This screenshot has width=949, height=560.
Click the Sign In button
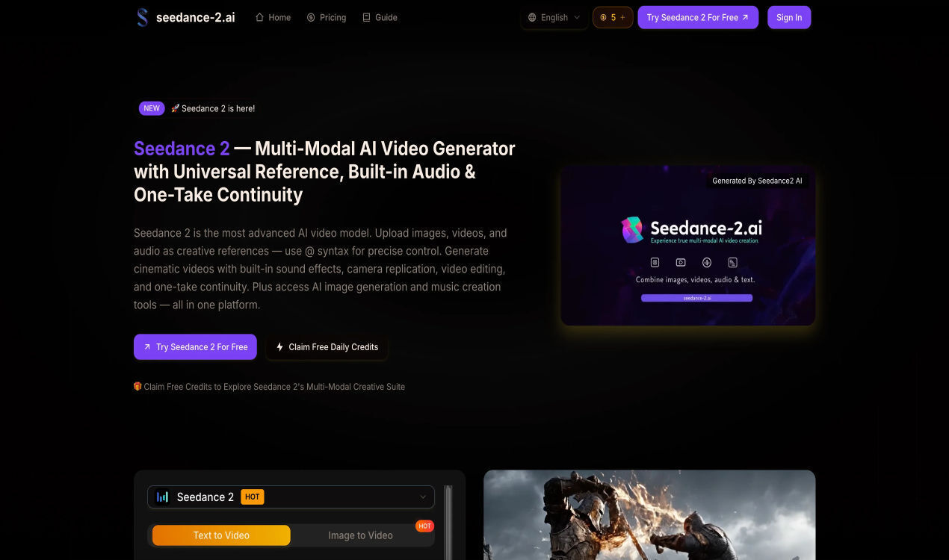pyautogui.click(x=788, y=17)
